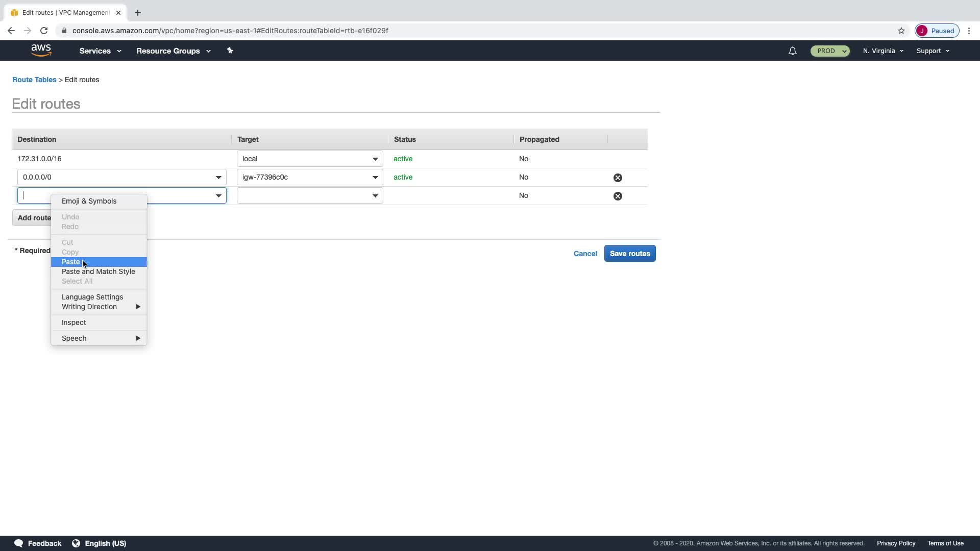Click the Save routes button
This screenshot has width=980, height=551.
(629, 254)
